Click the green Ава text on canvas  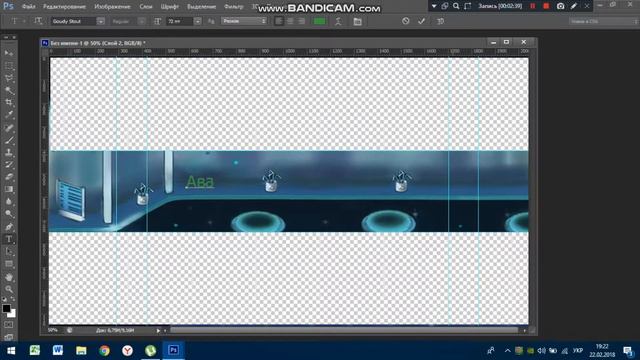(200, 181)
